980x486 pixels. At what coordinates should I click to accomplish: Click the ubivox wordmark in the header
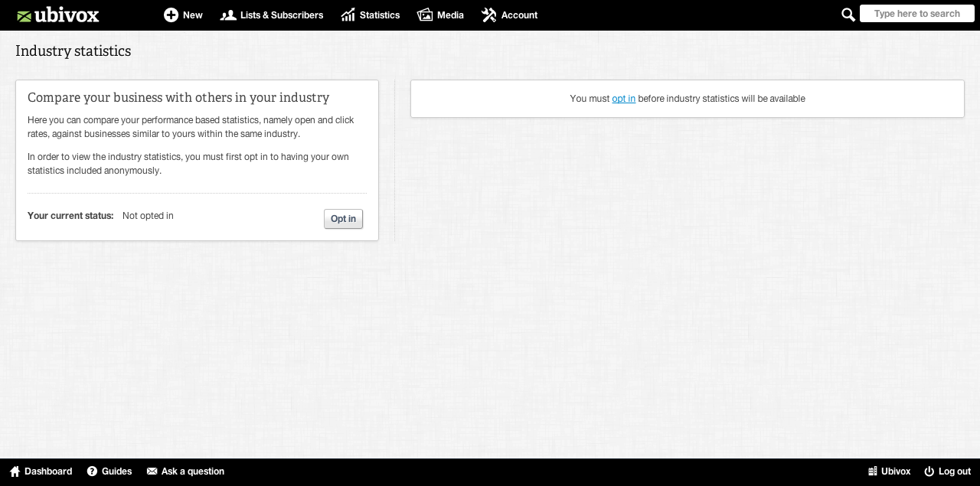[67, 15]
